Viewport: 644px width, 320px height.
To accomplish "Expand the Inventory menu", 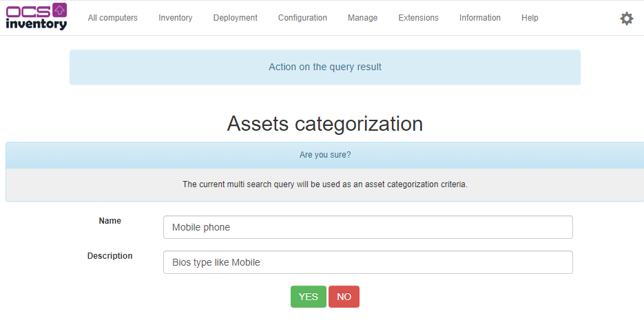I will point(175,18).
